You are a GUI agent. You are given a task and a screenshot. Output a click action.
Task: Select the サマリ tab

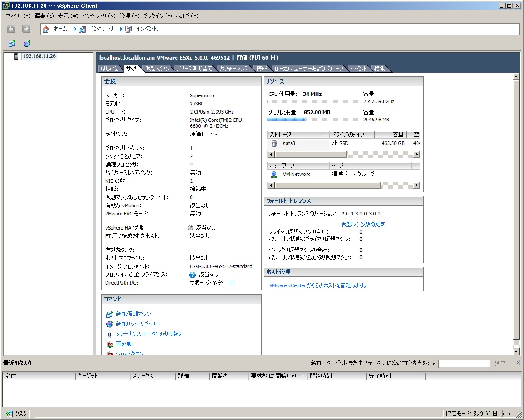click(132, 69)
